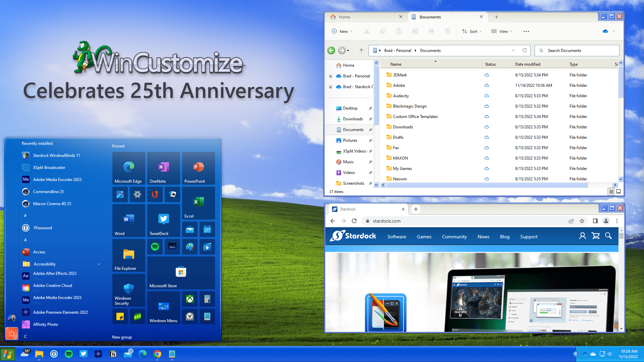Open the Sort dropdown in File Explorer
Image resolution: width=644 pixels, height=362 pixels.
[x=472, y=32]
